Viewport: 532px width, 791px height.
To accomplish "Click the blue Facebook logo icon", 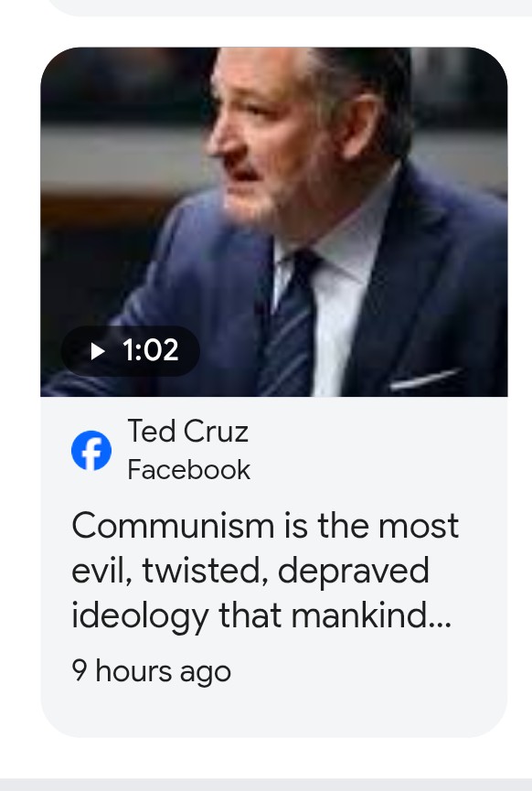I will click(x=91, y=451).
